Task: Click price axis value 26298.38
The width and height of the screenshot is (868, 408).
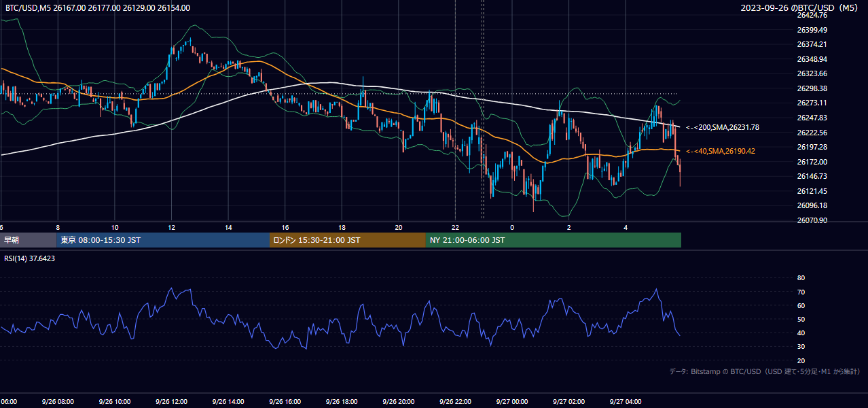Action: point(812,88)
